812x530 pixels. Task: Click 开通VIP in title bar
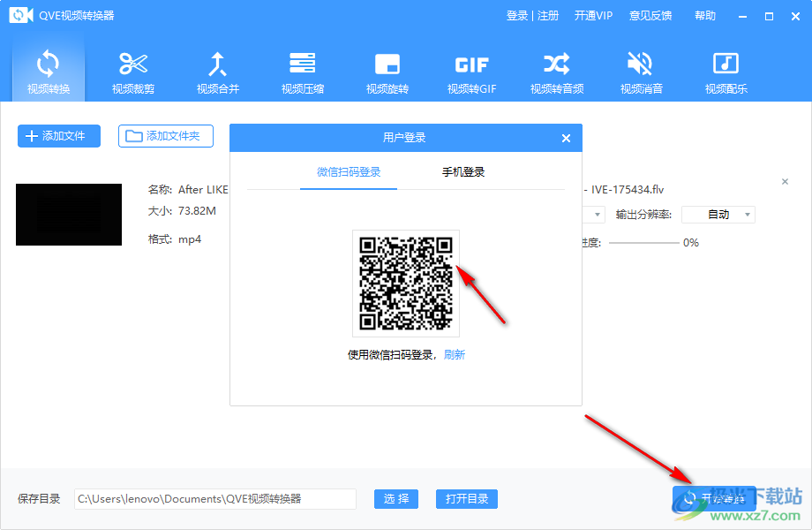pyautogui.click(x=593, y=16)
